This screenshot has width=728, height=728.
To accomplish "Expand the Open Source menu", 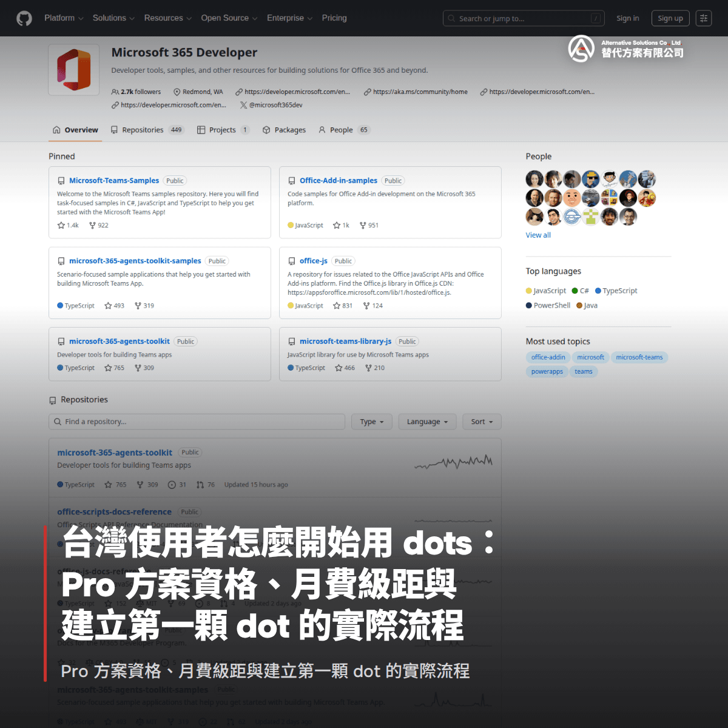I will click(229, 18).
